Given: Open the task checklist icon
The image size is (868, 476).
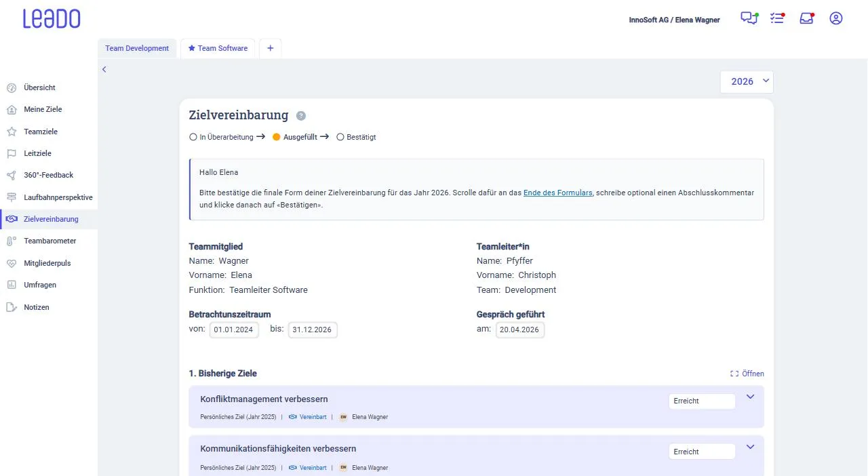Looking at the screenshot, I should coord(777,18).
